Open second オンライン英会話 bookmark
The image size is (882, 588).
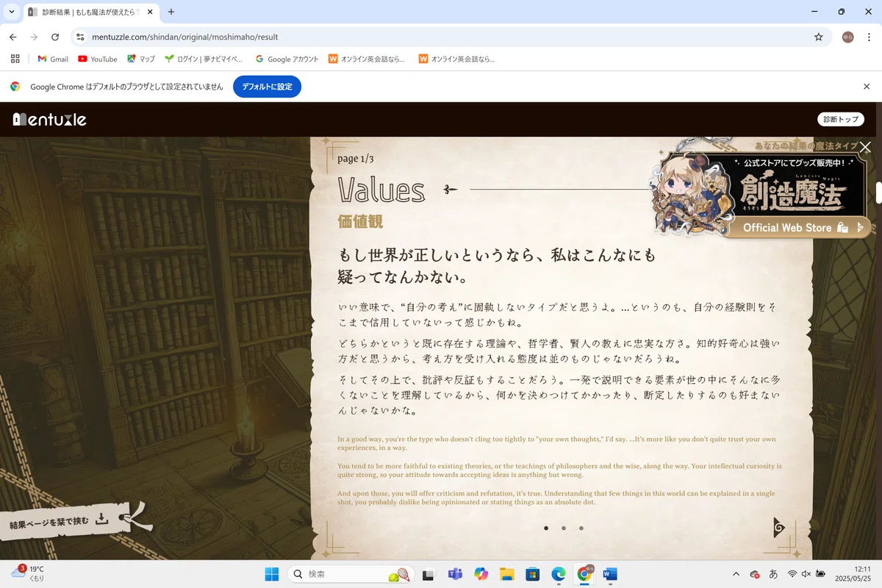[x=456, y=59]
